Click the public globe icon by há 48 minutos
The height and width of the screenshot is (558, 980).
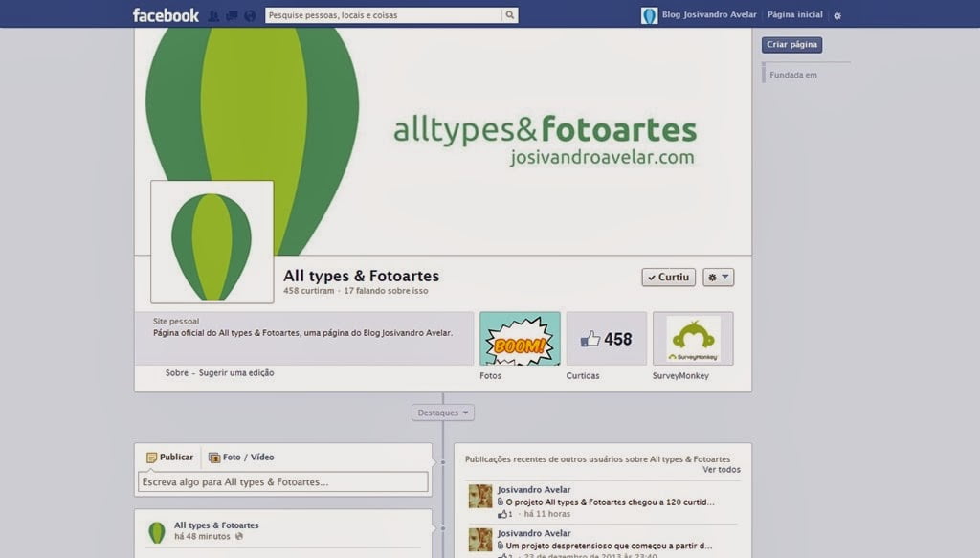(x=238, y=536)
